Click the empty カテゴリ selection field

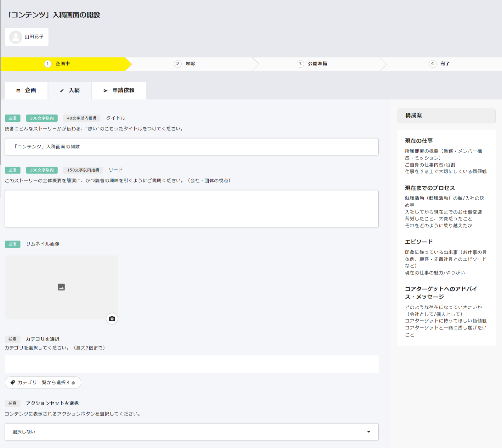coord(191,364)
